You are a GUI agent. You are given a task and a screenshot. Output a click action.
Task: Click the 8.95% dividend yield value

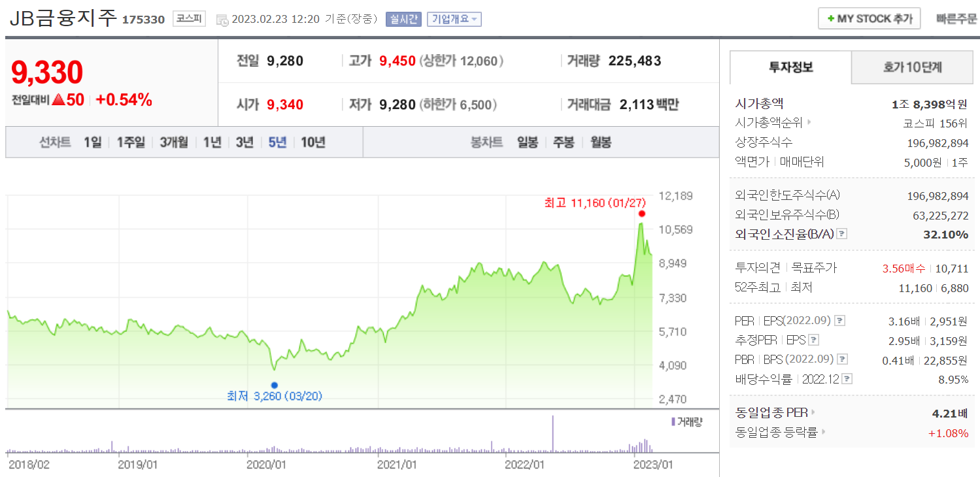953,380
